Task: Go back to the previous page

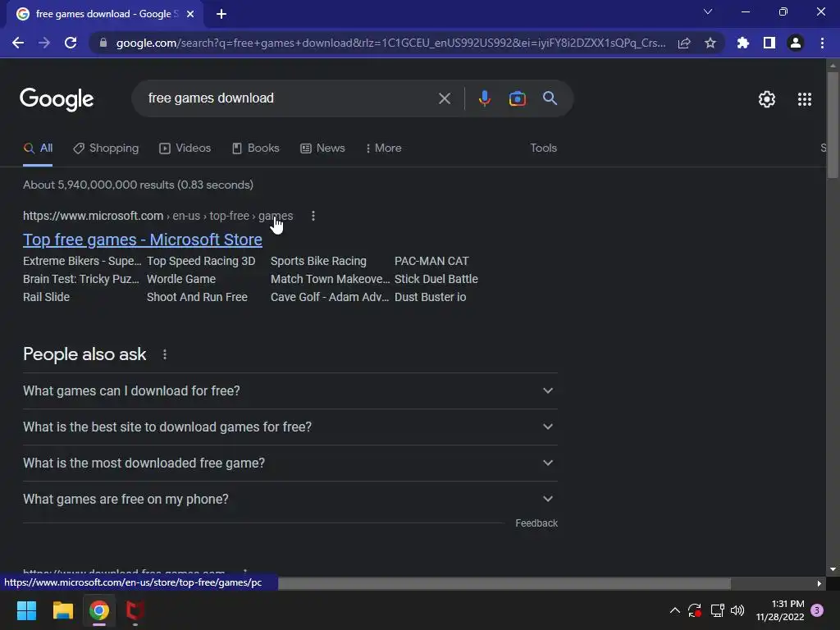Action: click(18, 43)
